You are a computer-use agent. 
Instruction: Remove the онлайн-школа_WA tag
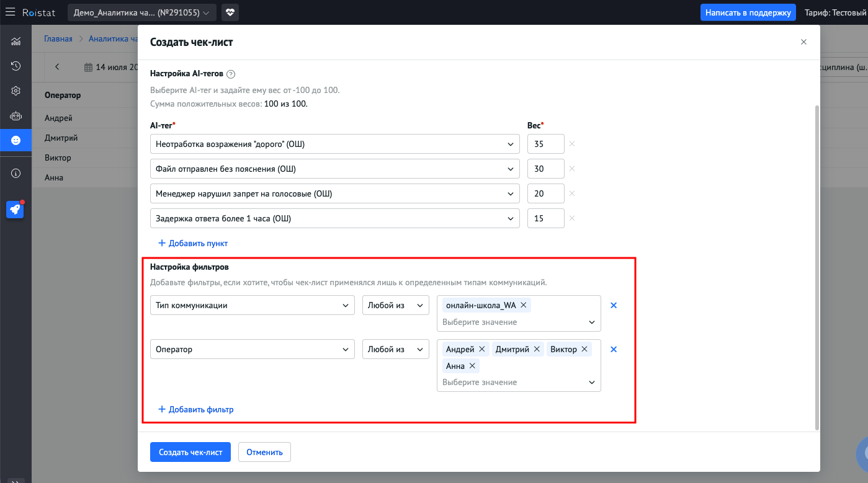(x=523, y=305)
